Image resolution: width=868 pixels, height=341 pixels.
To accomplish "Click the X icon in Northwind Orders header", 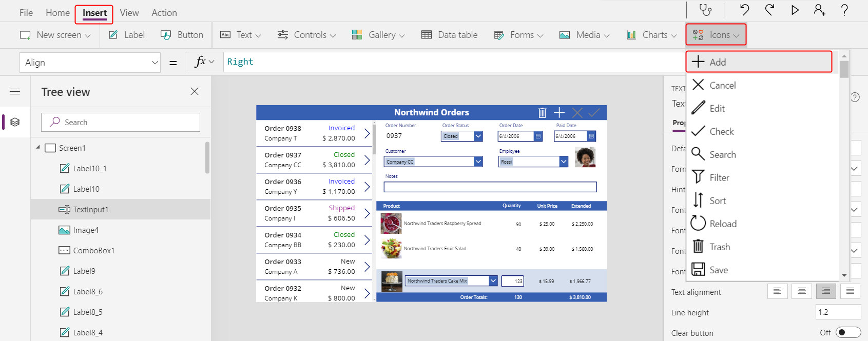I will tap(577, 112).
